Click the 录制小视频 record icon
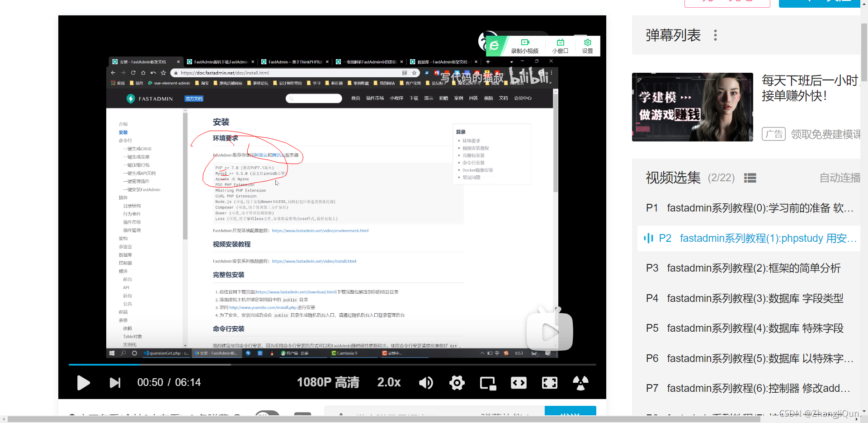The height and width of the screenshot is (423, 868). (x=525, y=46)
